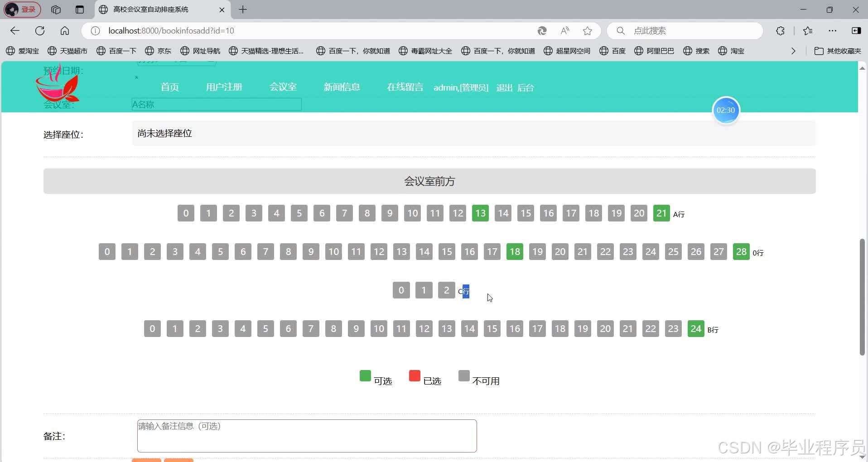Select seat 24 in row B
Viewport: 868px width, 462px height.
(696, 328)
